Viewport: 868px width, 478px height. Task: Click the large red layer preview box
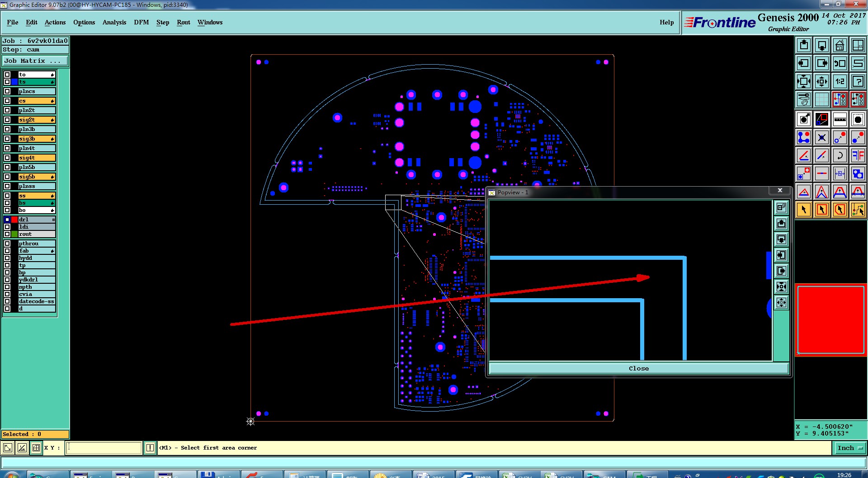point(831,320)
